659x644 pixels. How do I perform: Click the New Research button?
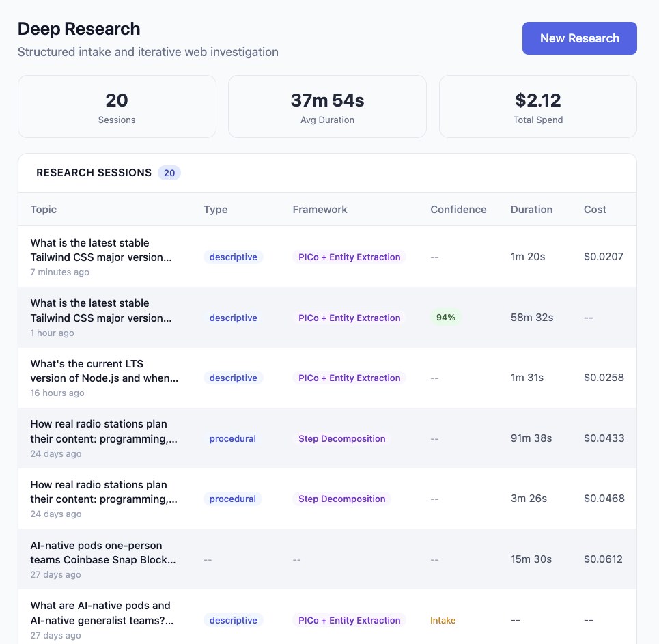coord(580,38)
